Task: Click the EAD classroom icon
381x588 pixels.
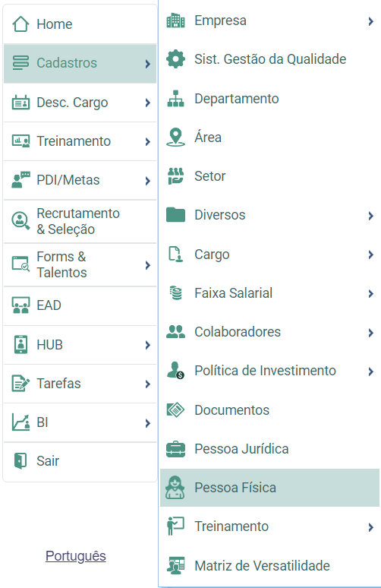Action: [20, 305]
